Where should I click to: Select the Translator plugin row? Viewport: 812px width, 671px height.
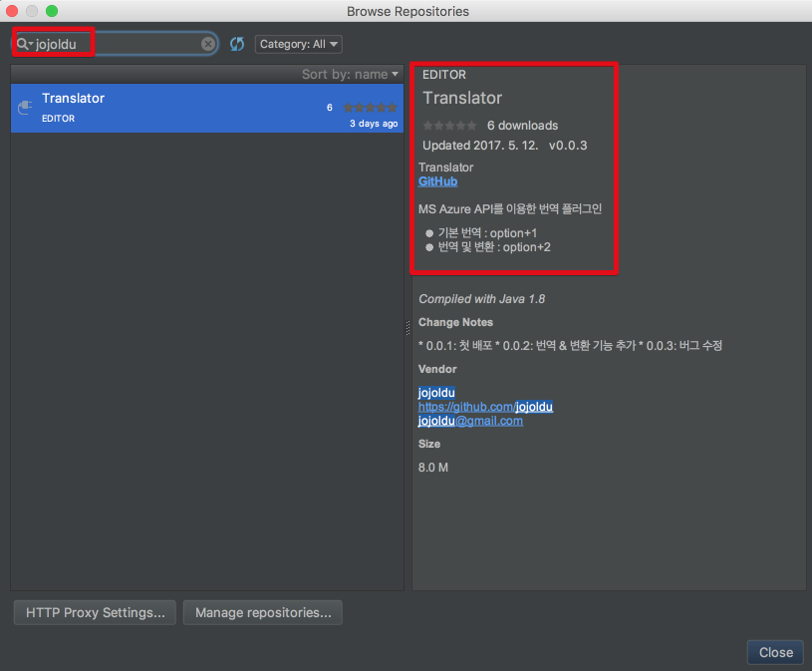(x=207, y=108)
